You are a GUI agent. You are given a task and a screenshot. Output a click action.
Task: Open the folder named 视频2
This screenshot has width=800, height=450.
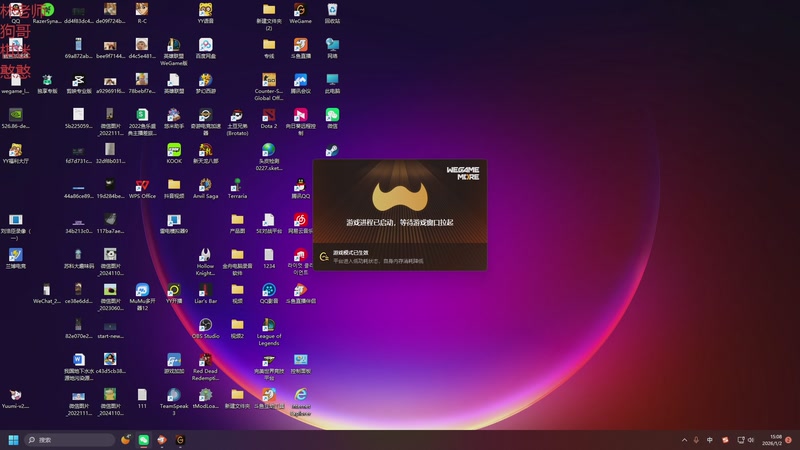[237, 329]
